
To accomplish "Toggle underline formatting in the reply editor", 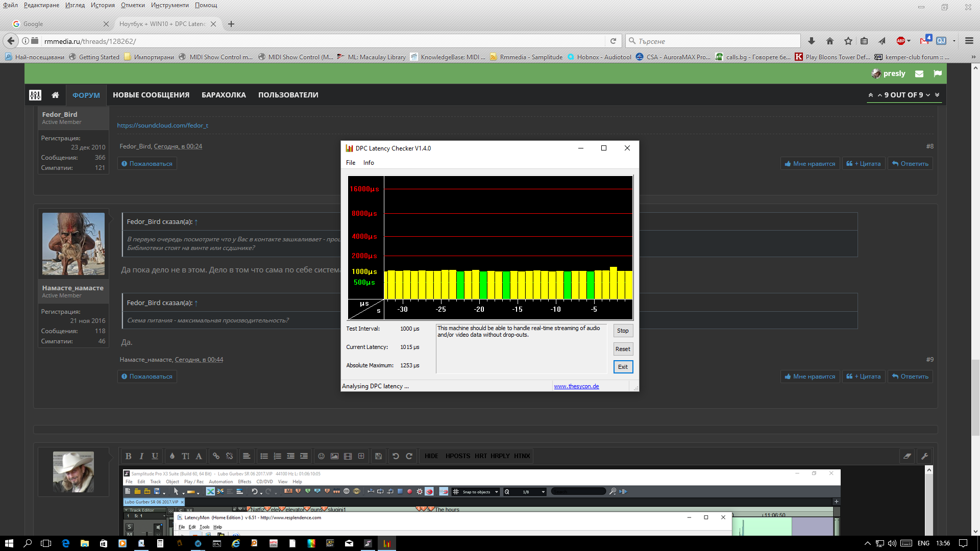I will pos(155,456).
